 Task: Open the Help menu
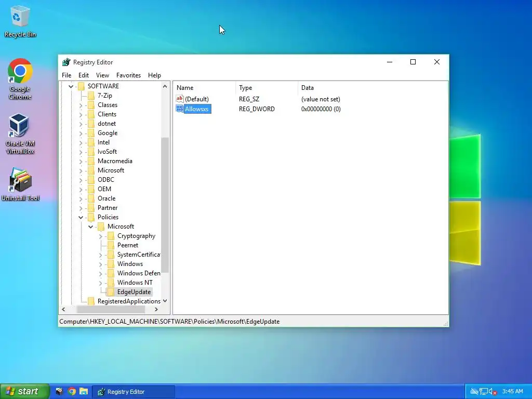pyautogui.click(x=154, y=75)
